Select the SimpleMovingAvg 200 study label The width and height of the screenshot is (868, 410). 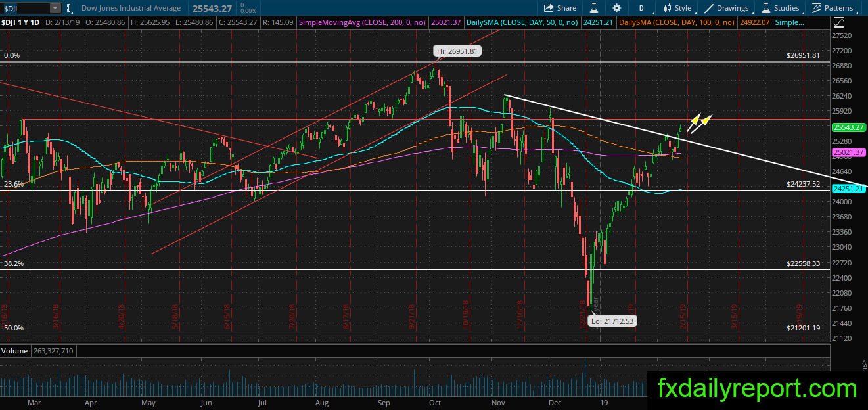[x=362, y=22]
